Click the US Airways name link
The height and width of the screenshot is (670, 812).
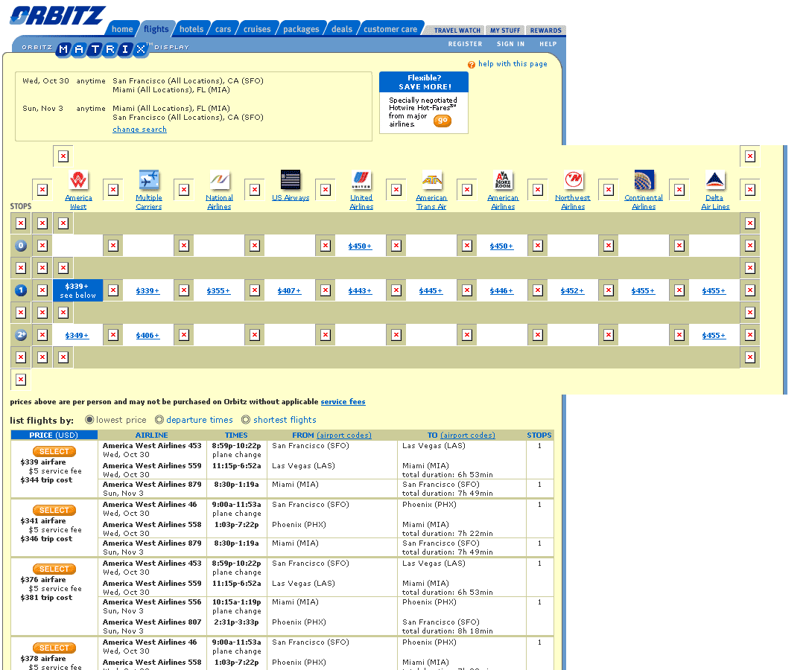click(x=291, y=197)
